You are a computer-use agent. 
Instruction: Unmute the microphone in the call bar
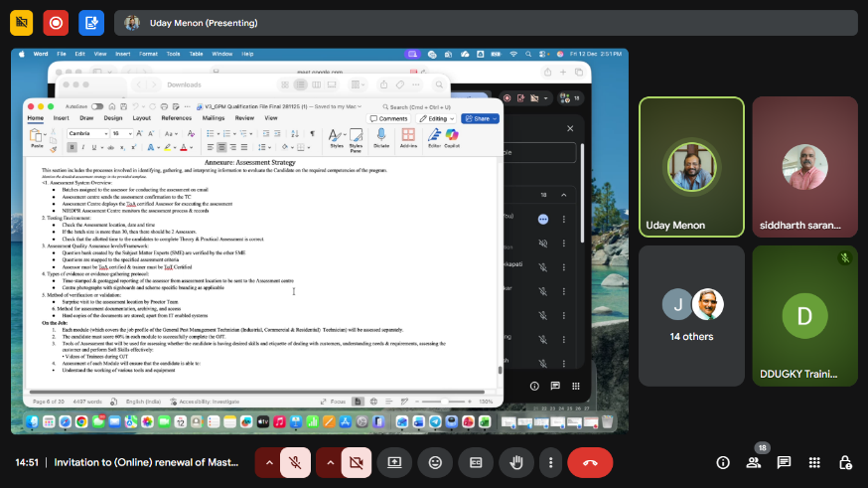point(296,462)
